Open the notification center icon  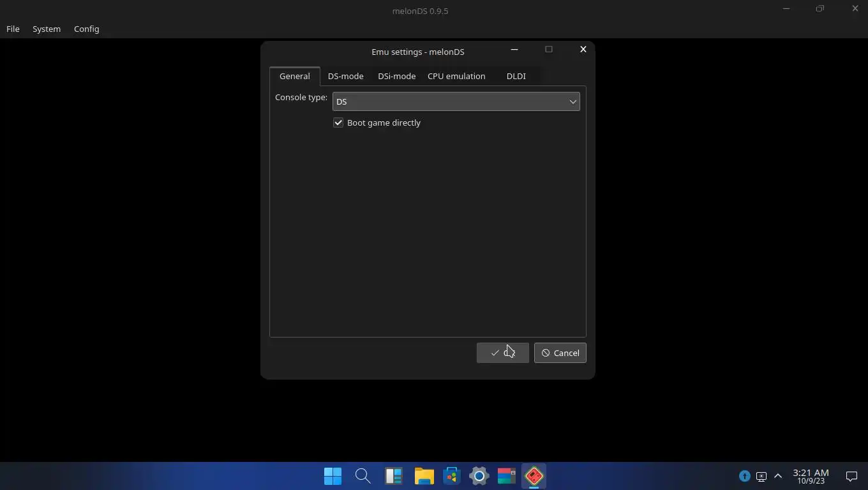(851, 476)
